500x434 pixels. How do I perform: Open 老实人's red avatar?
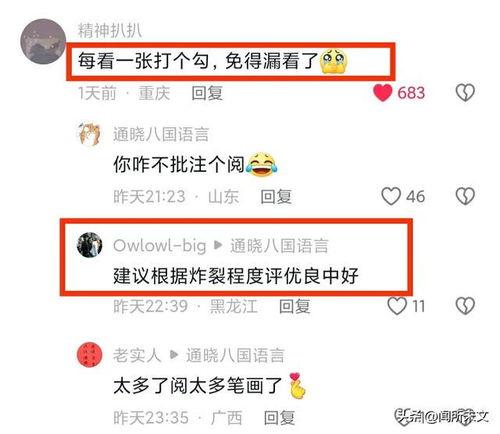coord(89,354)
